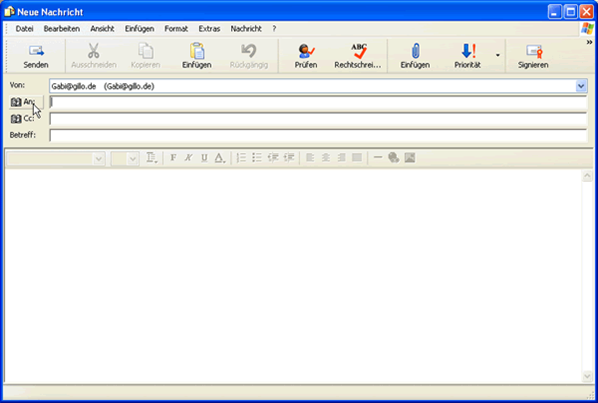The height and width of the screenshot is (403, 598).
Task: Open the Format menu
Action: click(176, 29)
